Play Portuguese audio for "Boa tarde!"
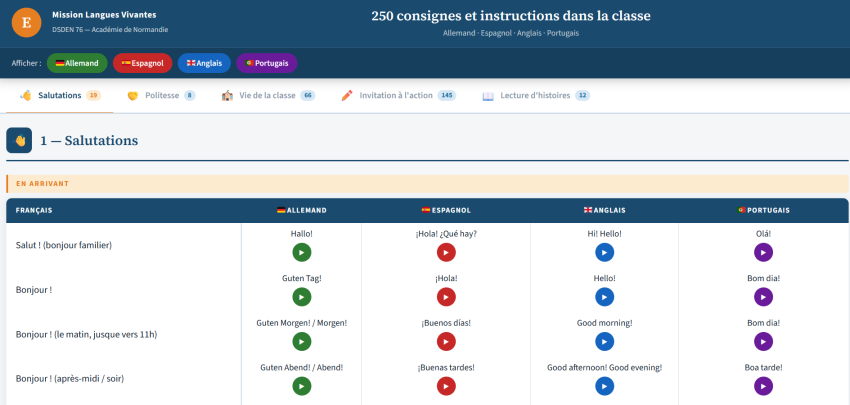This screenshot has height=405, width=850. pyautogui.click(x=763, y=386)
